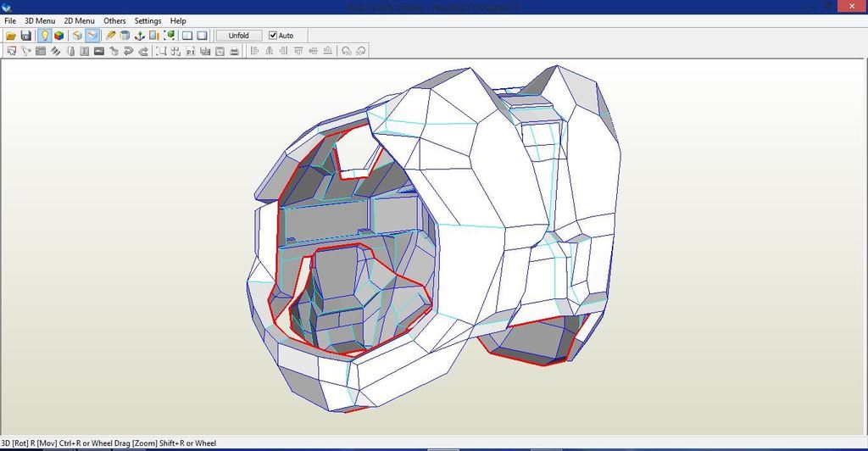Save the project with the floppy disk icon

pos(25,36)
